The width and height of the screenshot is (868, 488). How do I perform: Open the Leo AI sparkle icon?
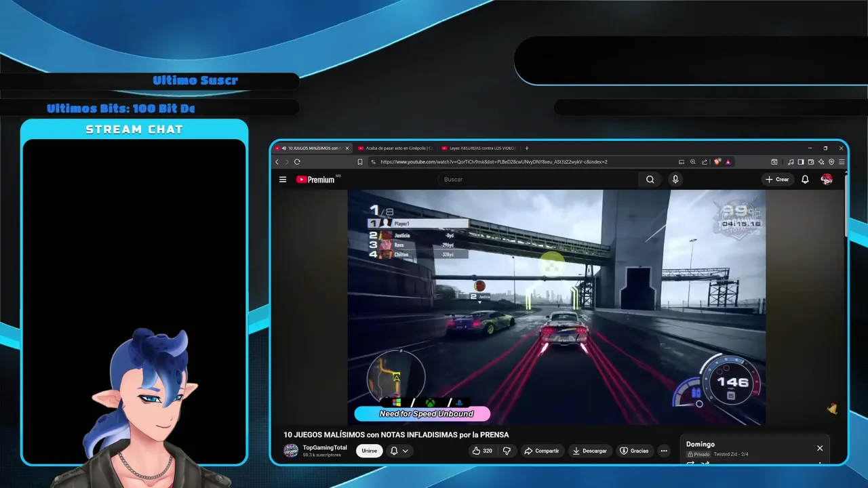point(821,162)
